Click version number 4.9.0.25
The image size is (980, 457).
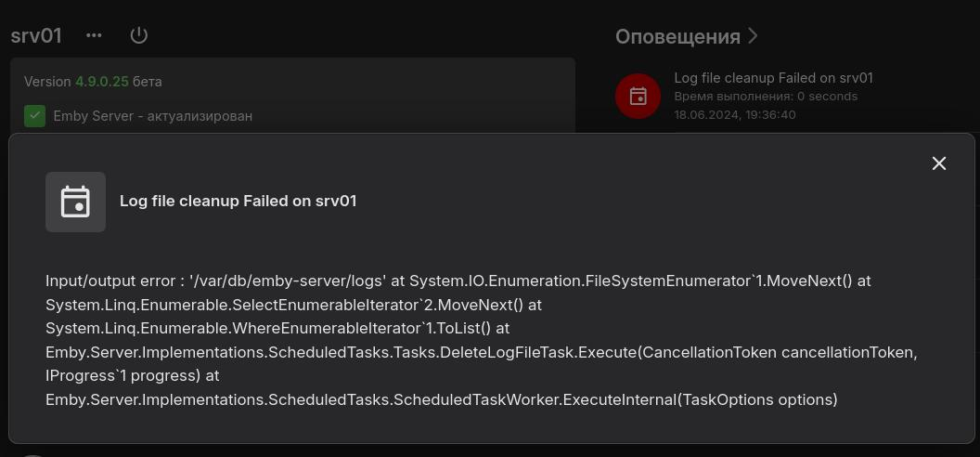pyautogui.click(x=102, y=82)
